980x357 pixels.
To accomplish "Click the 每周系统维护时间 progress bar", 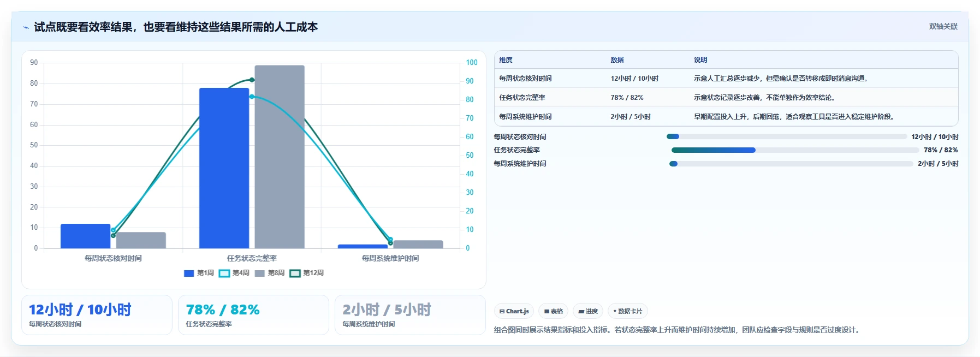I will (791, 164).
